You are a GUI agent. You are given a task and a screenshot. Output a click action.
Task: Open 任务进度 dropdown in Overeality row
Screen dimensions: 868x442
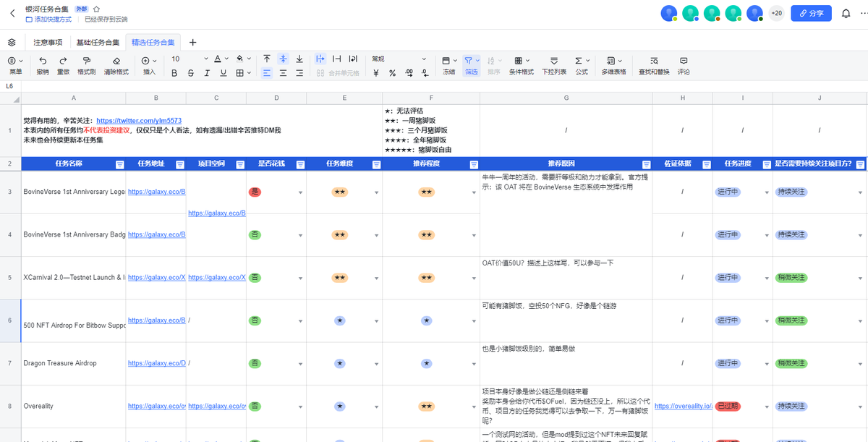click(767, 407)
